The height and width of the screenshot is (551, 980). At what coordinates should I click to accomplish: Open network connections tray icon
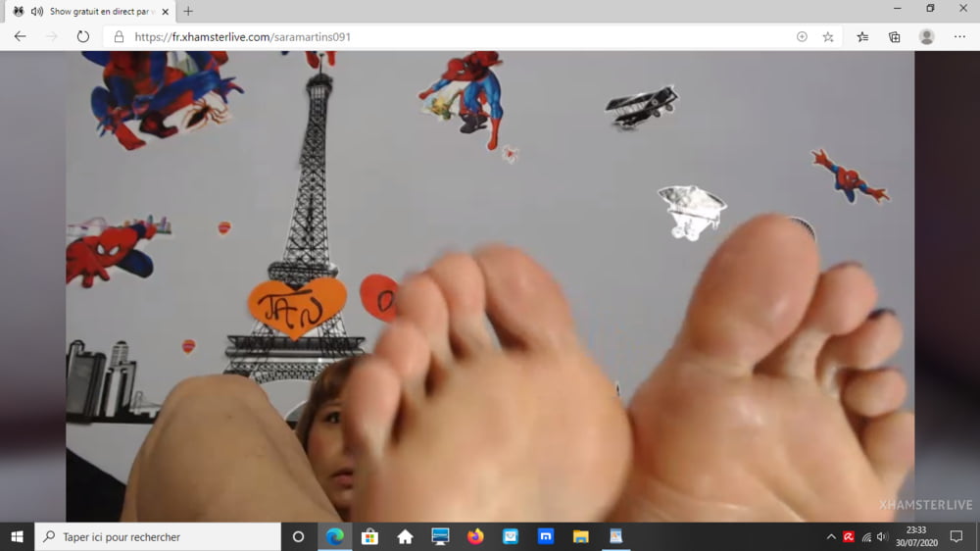(866, 536)
